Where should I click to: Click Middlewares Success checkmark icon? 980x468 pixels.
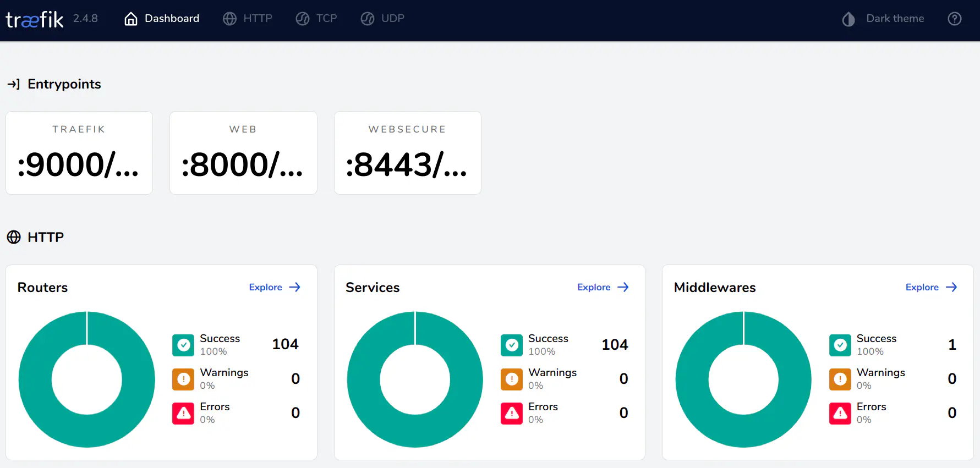840,345
